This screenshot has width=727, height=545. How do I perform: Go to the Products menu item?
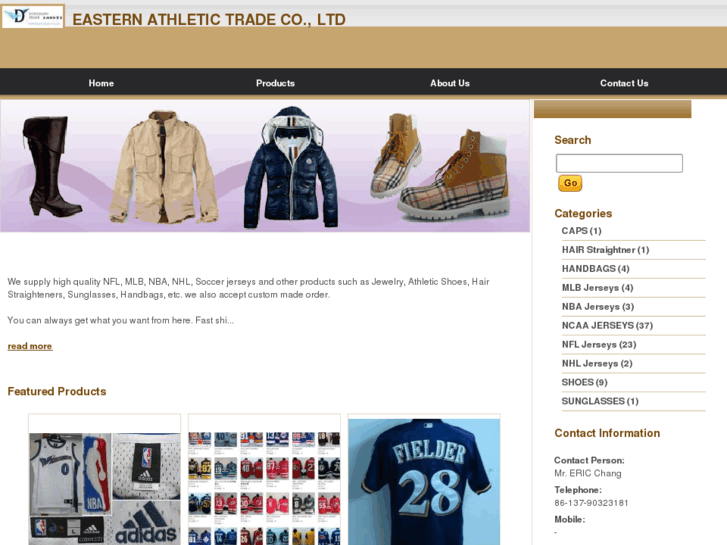[275, 83]
